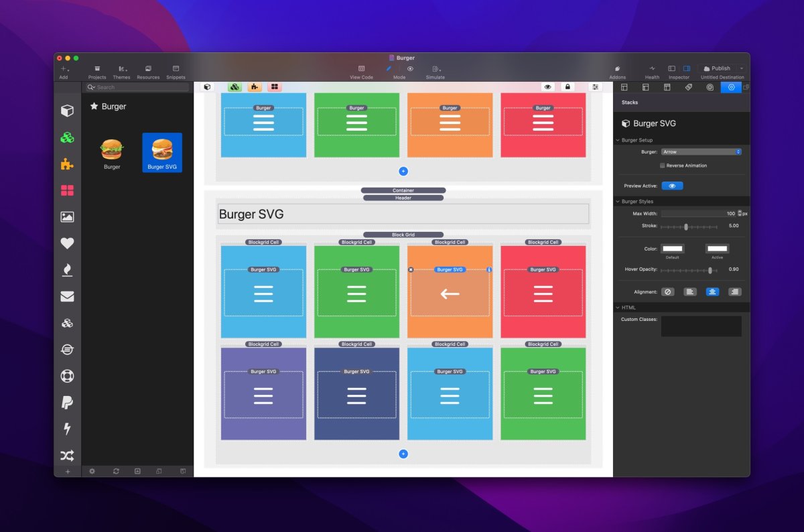804x532 pixels.
Task: Toggle the Preview Active eye button
Action: point(672,186)
